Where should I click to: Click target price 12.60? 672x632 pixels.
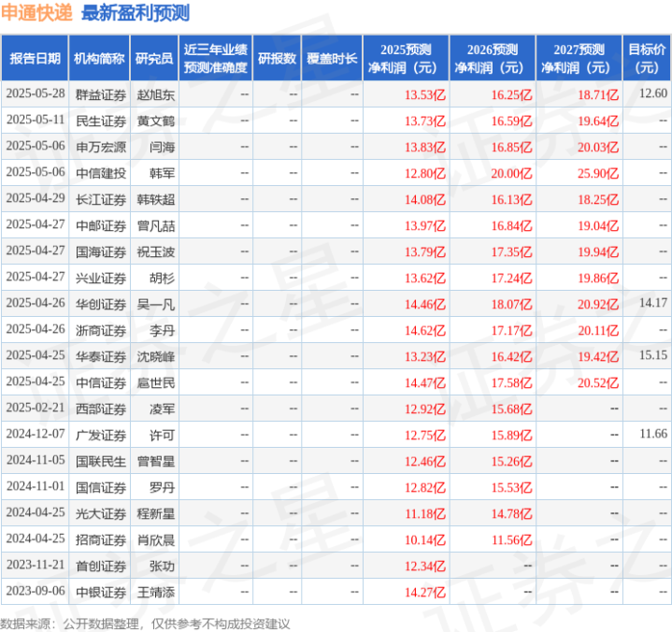pos(653,93)
